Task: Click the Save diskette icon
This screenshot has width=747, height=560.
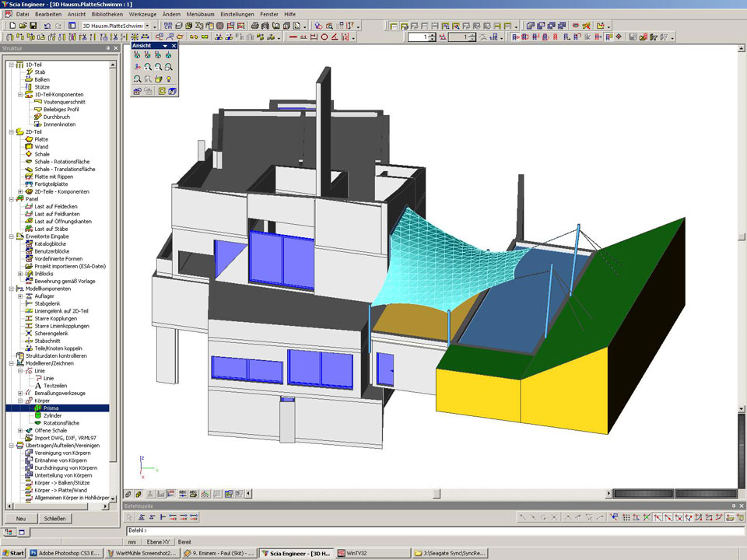Action: [x=33, y=26]
